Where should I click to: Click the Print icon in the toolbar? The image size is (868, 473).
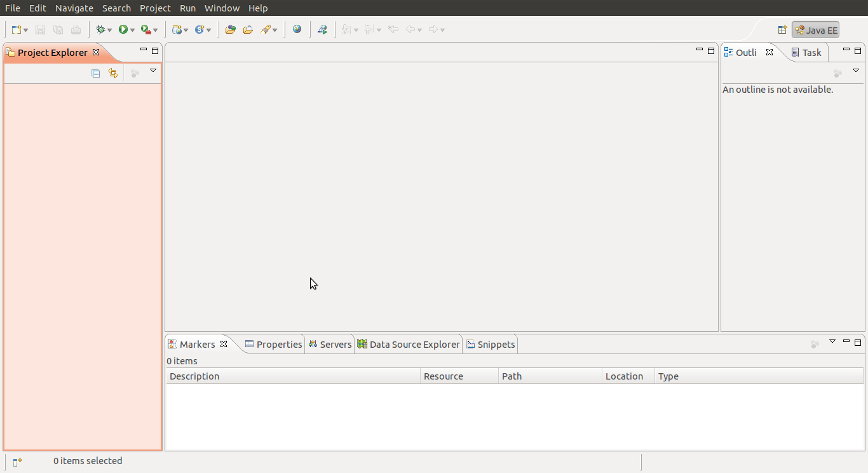click(76, 29)
